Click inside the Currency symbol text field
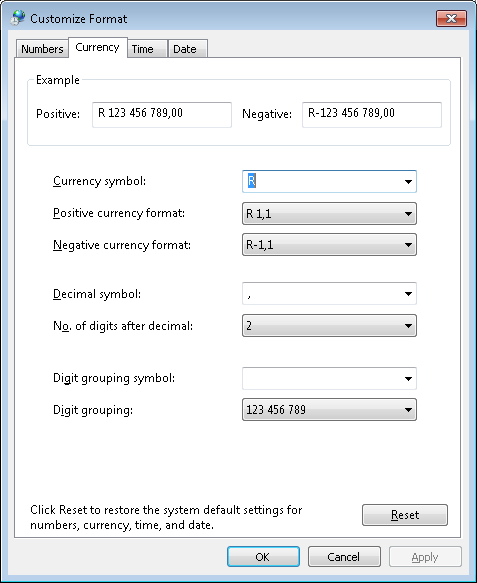 321,181
